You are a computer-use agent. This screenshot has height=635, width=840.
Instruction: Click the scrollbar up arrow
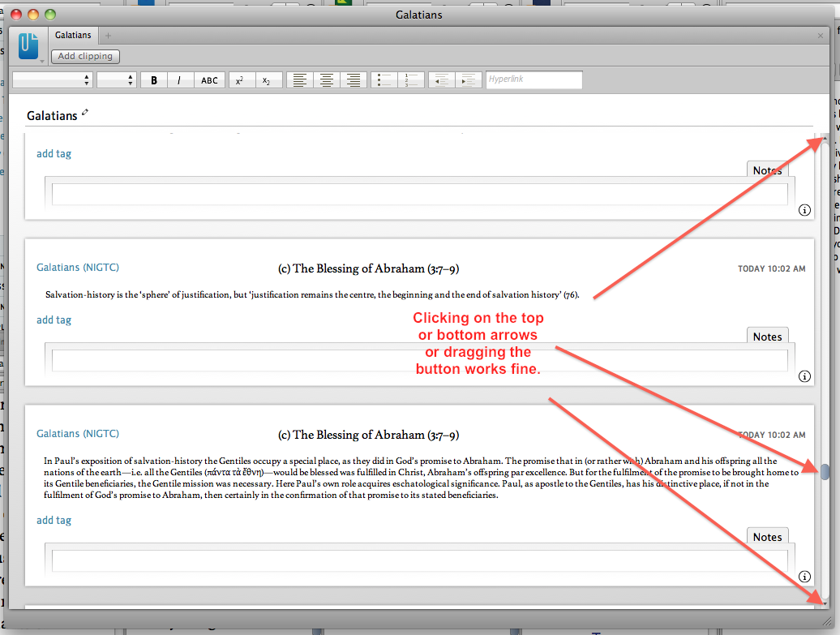[825, 139]
